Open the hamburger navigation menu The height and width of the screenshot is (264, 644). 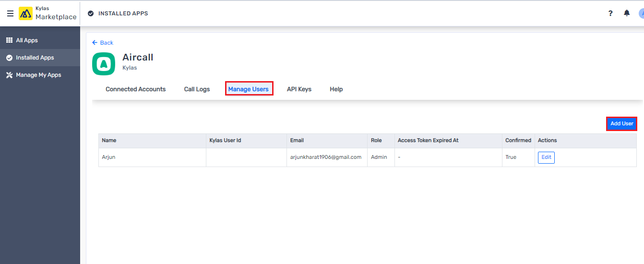[x=10, y=13]
